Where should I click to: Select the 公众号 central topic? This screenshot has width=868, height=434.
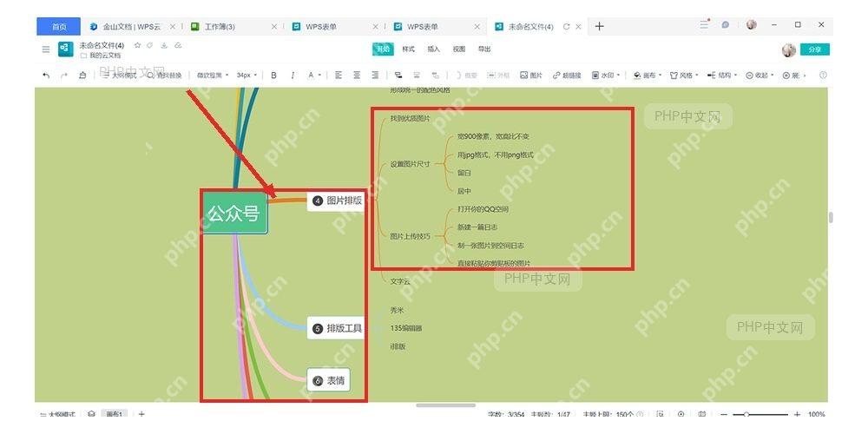pos(234,213)
